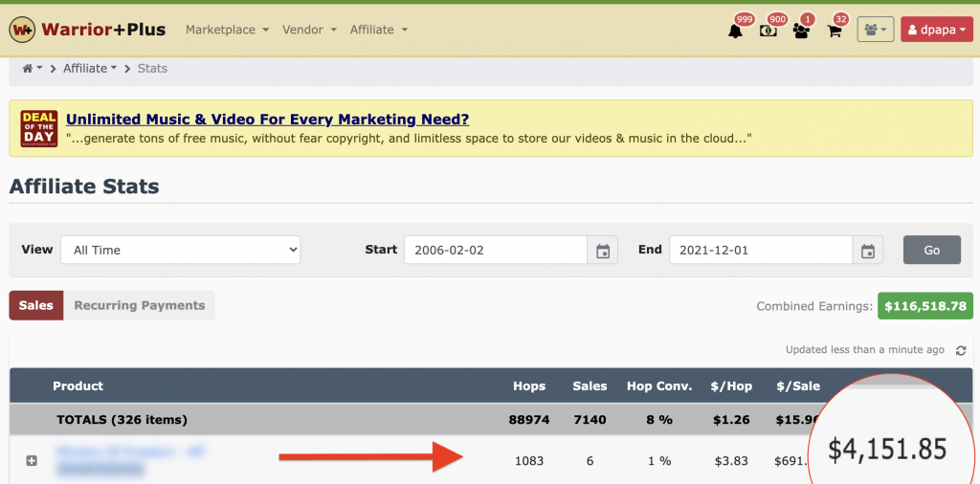Sort by the $/Sale column header
Screen dimensions: 980x484
(798, 385)
